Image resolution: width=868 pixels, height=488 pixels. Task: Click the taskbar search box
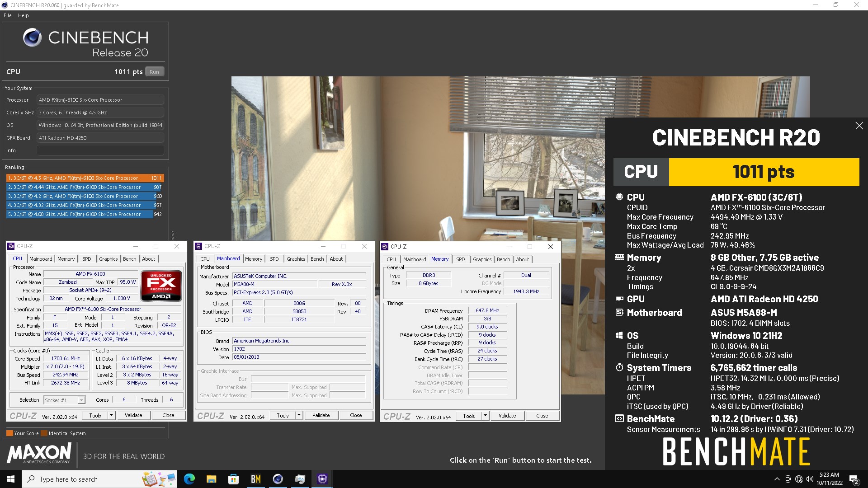[x=99, y=479]
